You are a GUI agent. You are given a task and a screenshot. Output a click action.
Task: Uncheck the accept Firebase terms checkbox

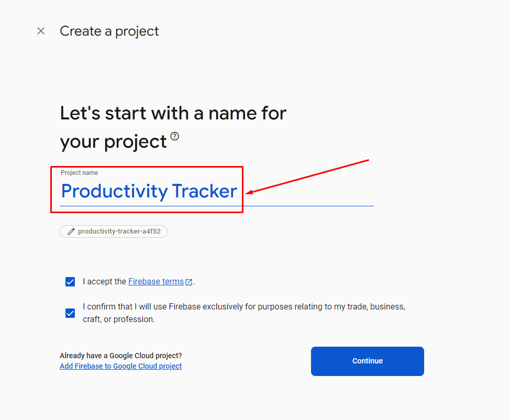coord(70,282)
